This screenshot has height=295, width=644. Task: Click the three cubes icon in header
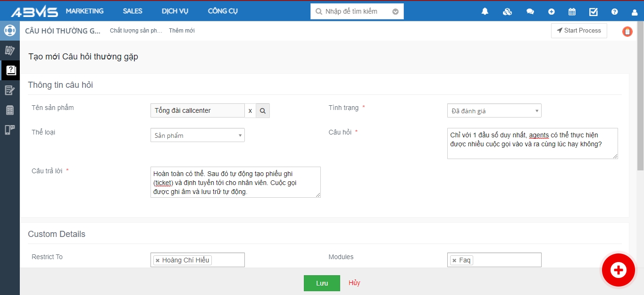507,12
